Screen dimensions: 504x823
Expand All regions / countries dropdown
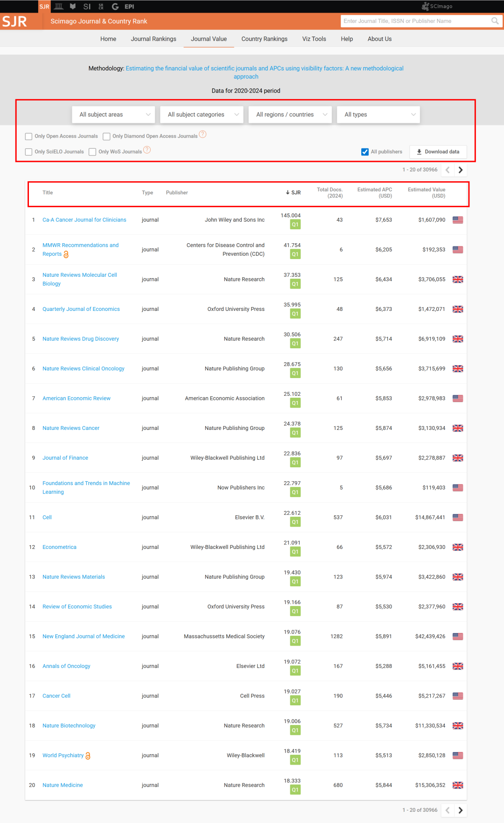point(290,114)
